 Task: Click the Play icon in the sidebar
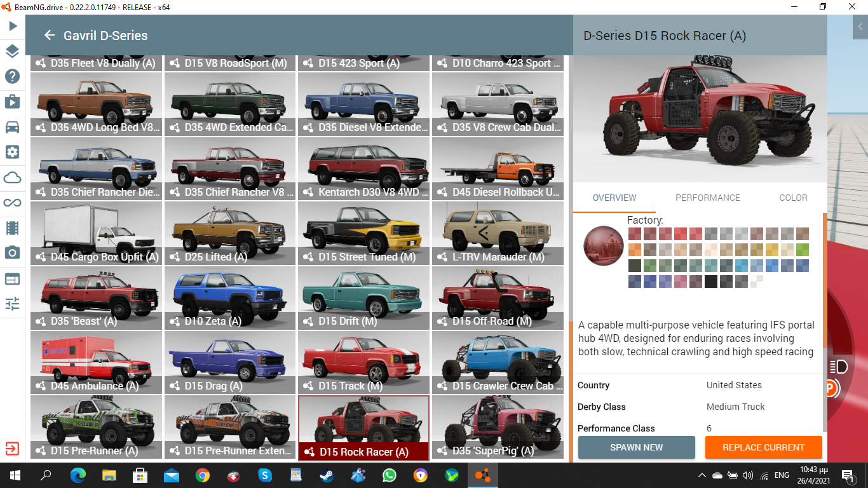[12, 26]
